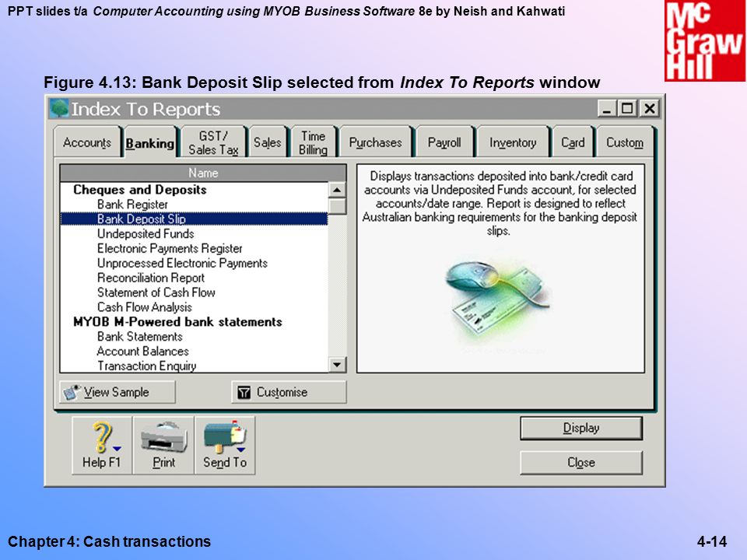The width and height of the screenshot is (747, 560).
Task: Select the Undeposited Funds report
Action: click(x=146, y=234)
